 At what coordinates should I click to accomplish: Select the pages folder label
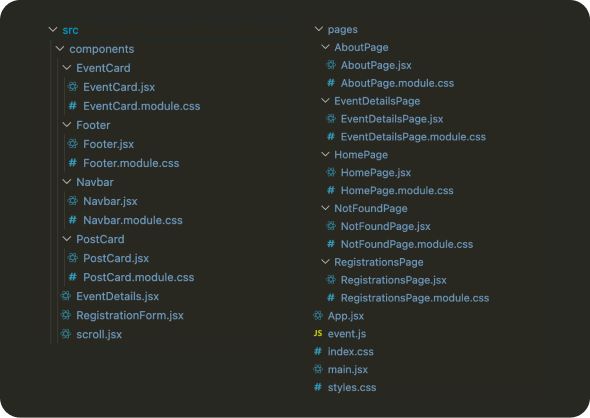pyautogui.click(x=343, y=30)
